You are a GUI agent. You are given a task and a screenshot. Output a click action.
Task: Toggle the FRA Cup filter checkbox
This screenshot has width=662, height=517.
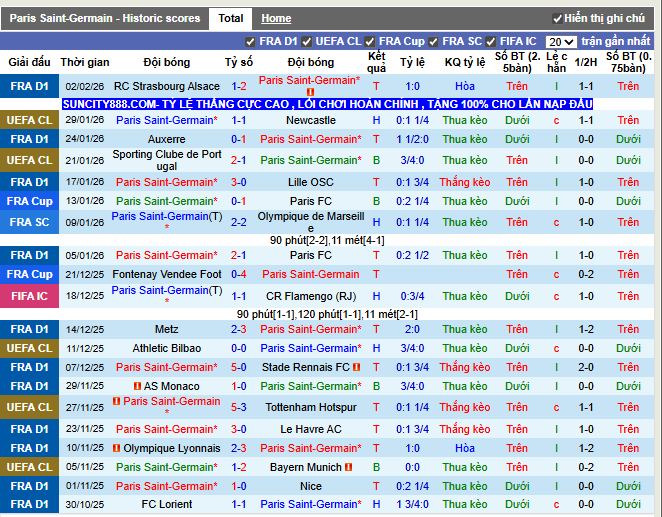(x=370, y=42)
